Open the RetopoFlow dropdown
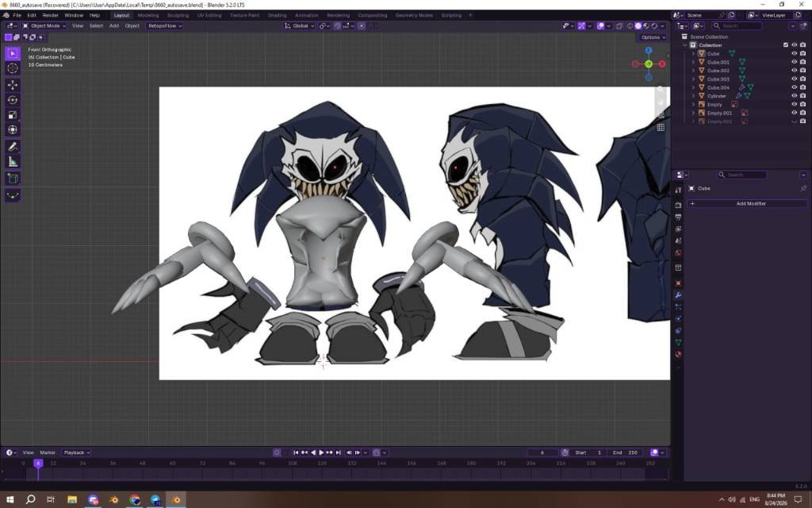This screenshot has width=812, height=508. (x=165, y=25)
